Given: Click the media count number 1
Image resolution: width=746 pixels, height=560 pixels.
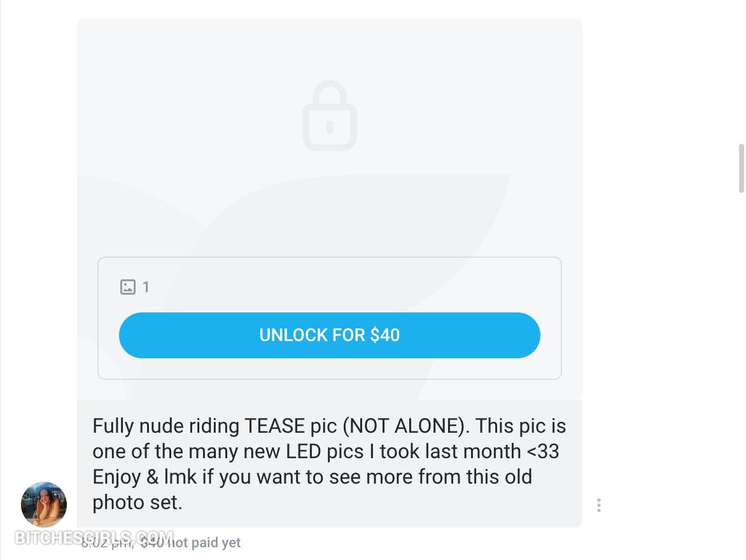Looking at the screenshot, I should click(146, 287).
